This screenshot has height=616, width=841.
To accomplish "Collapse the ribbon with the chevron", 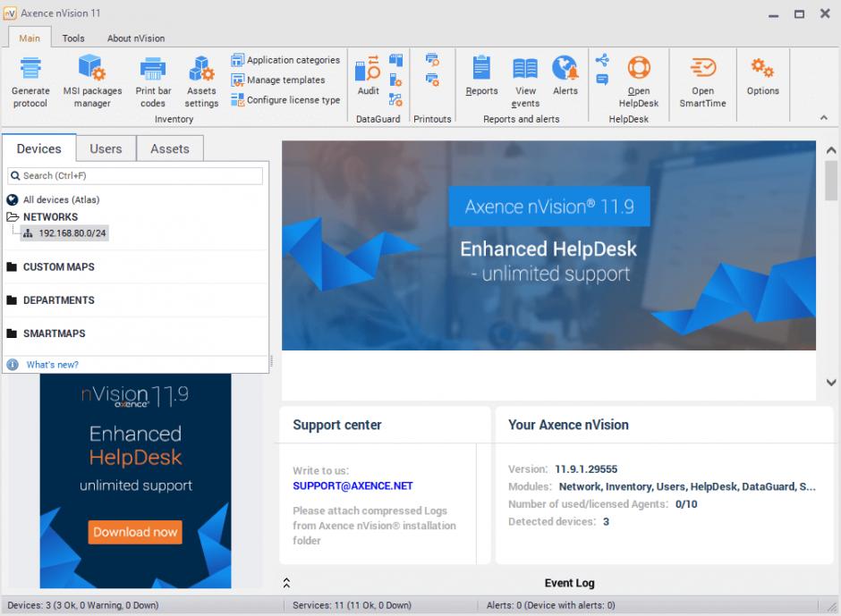I will point(824,117).
